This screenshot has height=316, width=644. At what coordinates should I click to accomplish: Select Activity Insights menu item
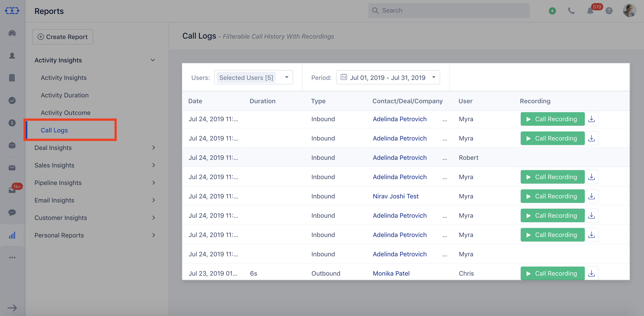coord(63,77)
